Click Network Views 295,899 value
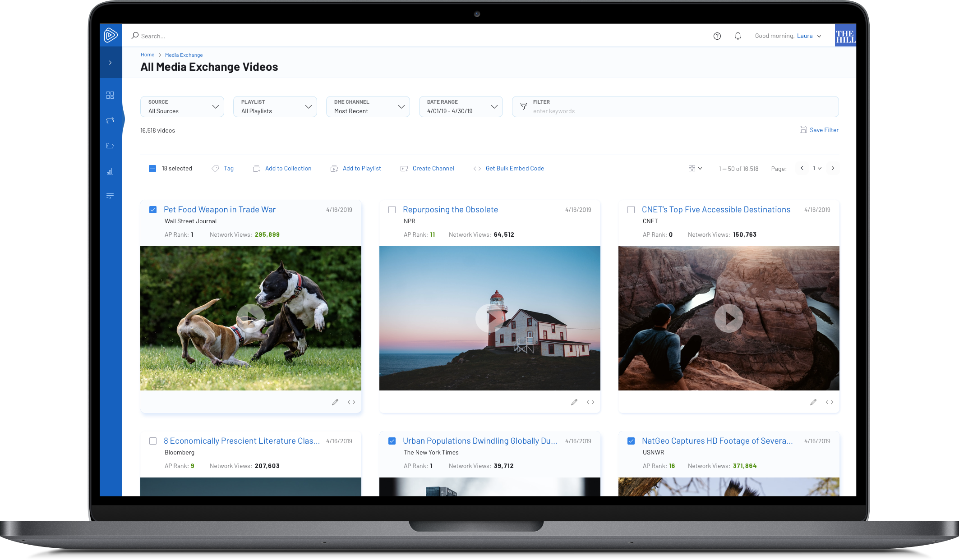 coord(267,235)
